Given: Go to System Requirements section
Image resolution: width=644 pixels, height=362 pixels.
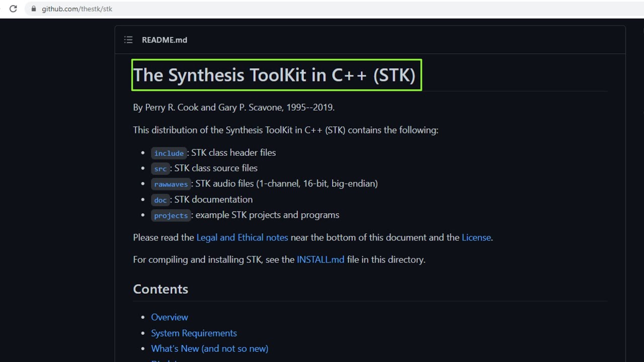Looking at the screenshot, I should [x=194, y=333].
